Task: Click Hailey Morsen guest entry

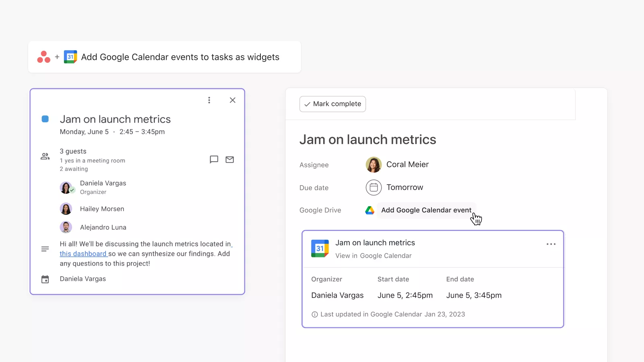Action: (102, 209)
